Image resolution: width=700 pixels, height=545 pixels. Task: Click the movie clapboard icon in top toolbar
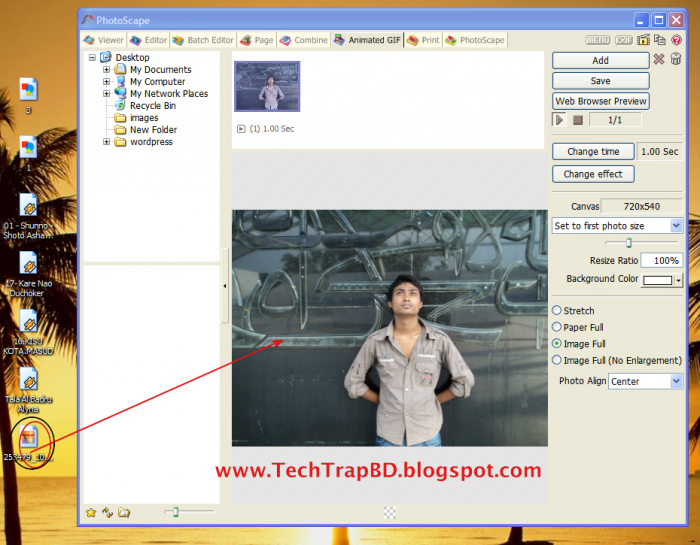click(x=643, y=40)
